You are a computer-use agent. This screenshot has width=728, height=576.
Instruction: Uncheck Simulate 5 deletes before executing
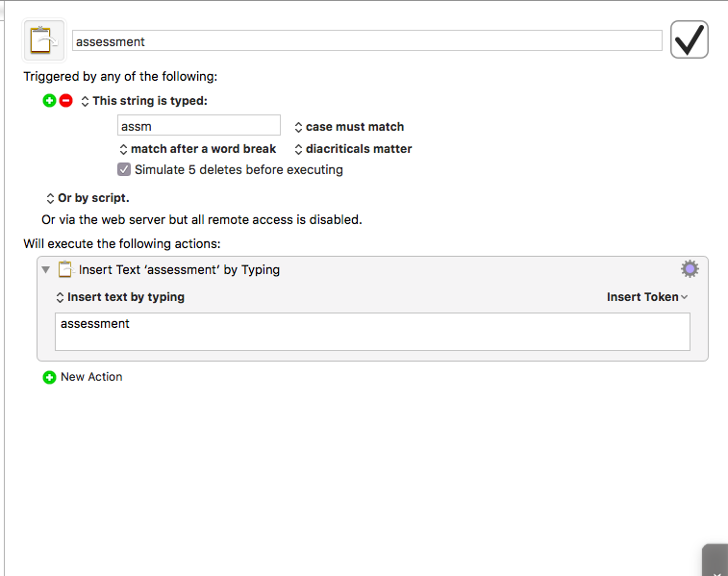(x=124, y=170)
